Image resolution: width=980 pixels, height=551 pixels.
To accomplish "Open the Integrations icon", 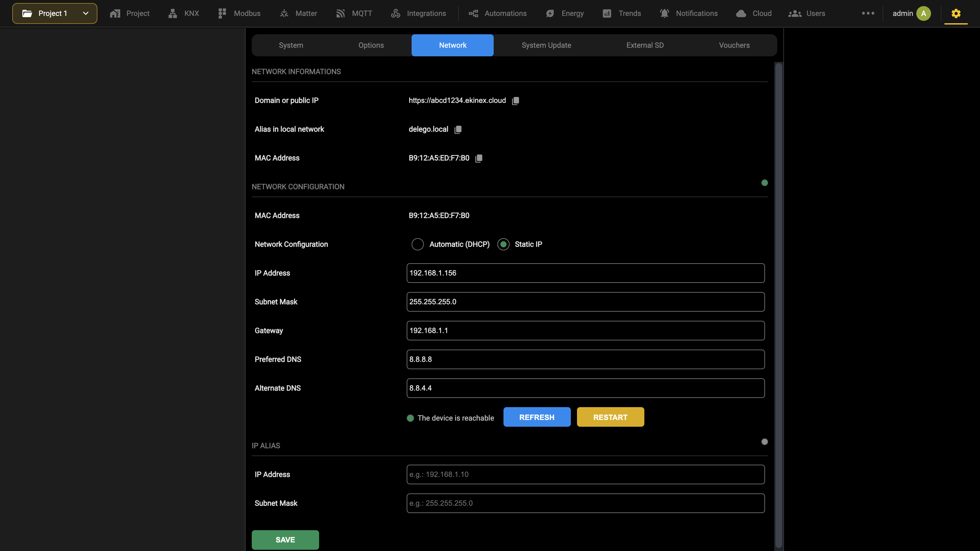I will tap(396, 14).
